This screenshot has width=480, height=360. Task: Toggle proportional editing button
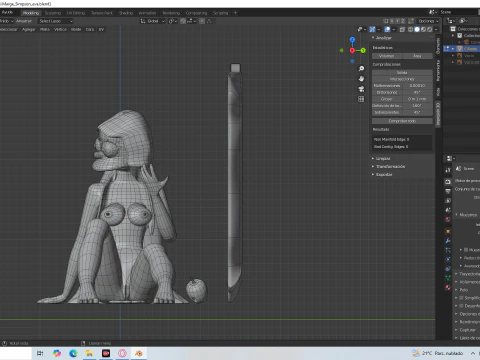202,21
